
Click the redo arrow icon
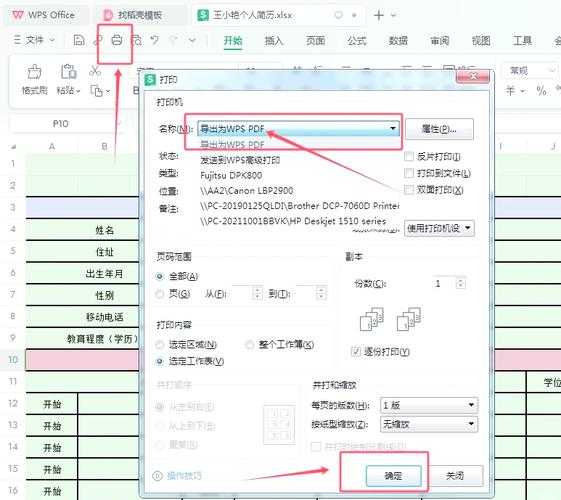tap(174, 40)
